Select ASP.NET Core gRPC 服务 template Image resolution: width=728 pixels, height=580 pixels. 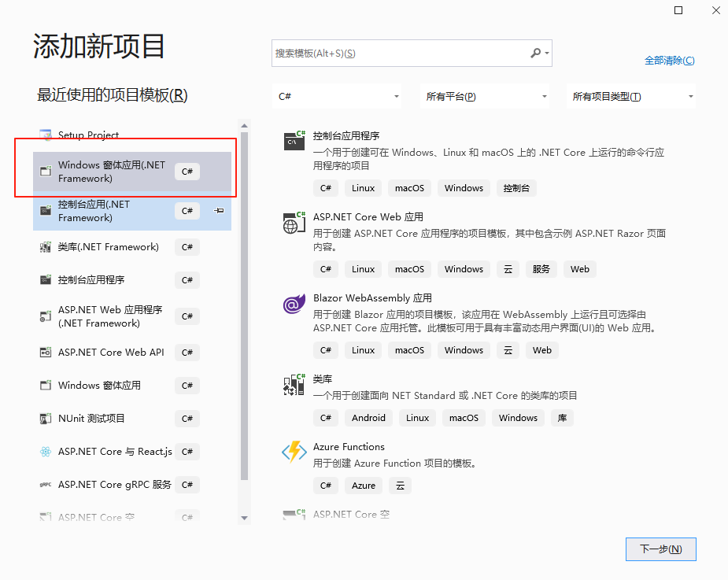coord(132,484)
